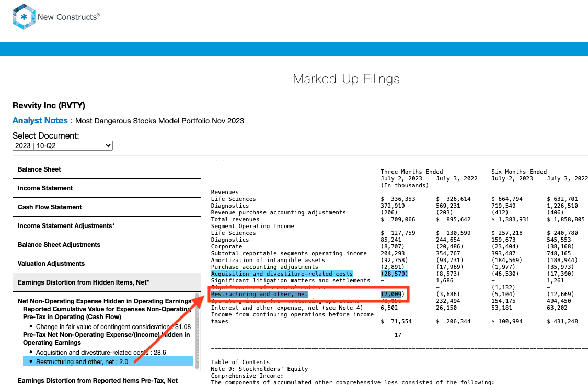Click the Revenue purchase accounting adjustments label
Viewport: 588px width, 385px height.
278,212
